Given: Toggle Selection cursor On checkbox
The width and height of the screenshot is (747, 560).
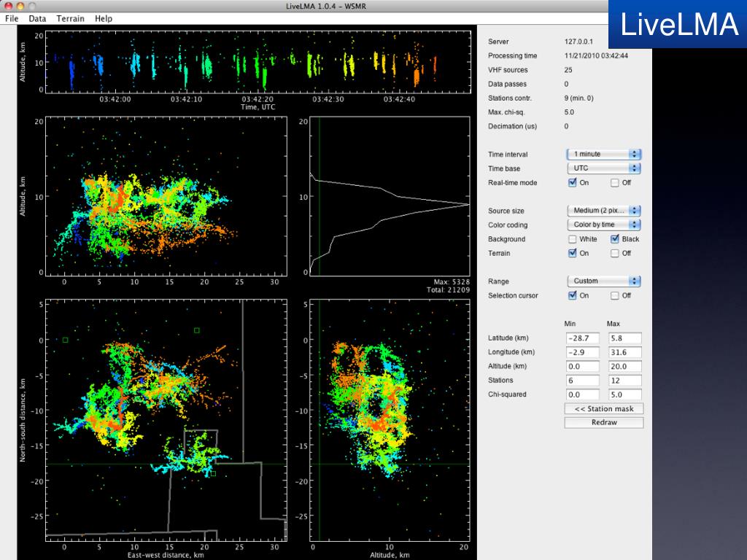Looking at the screenshot, I should pos(572,295).
